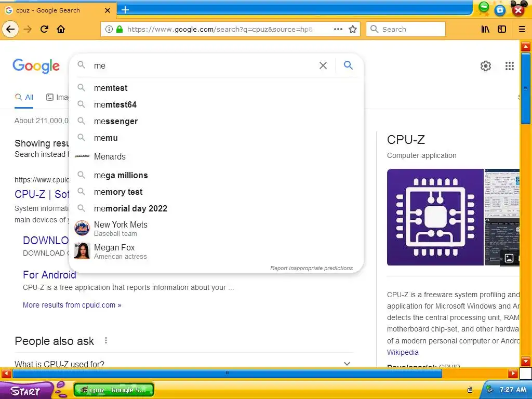Screen dimensions: 532x399
Task: Click into the Google search input field
Action: [x=204, y=65]
